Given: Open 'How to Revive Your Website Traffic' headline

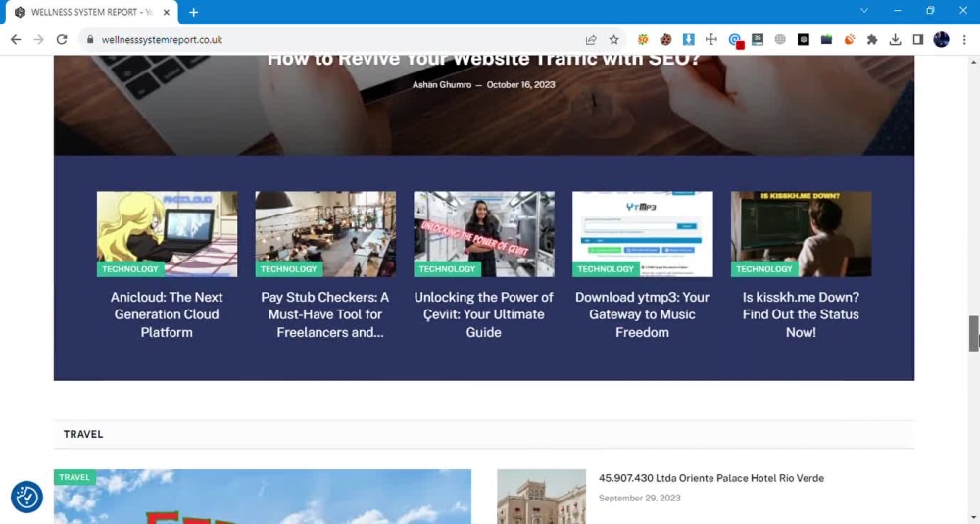Looking at the screenshot, I should (x=484, y=60).
